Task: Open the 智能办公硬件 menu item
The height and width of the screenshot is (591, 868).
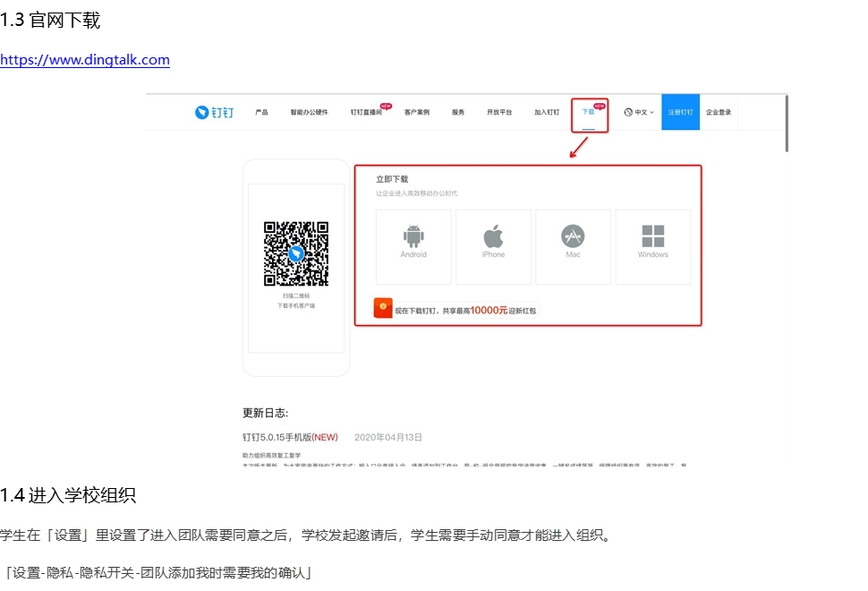Action: point(309,113)
